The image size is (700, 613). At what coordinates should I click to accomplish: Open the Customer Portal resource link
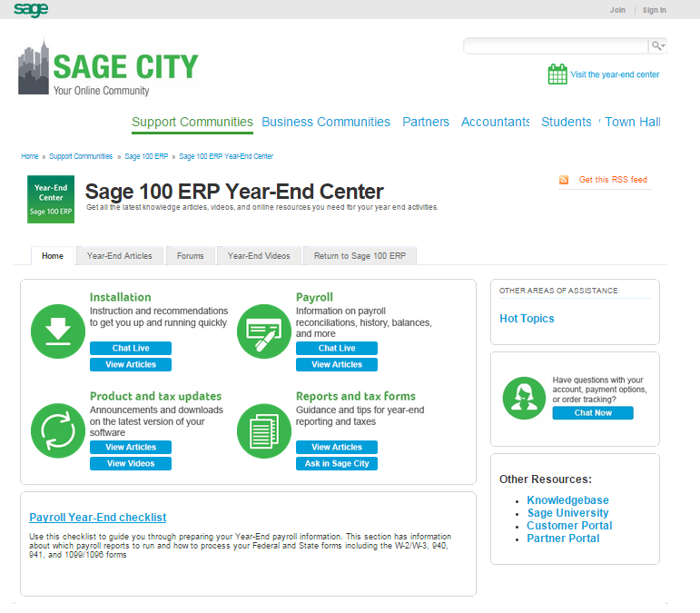569,526
